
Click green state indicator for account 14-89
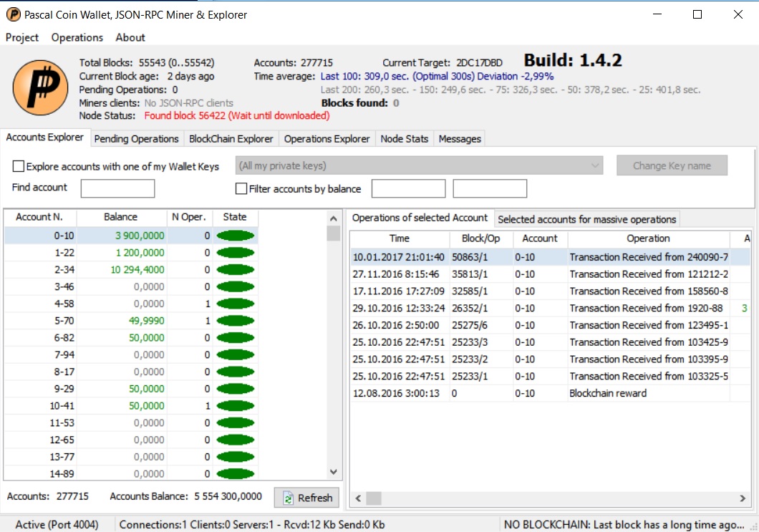pyautogui.click(x=236, y=473)
